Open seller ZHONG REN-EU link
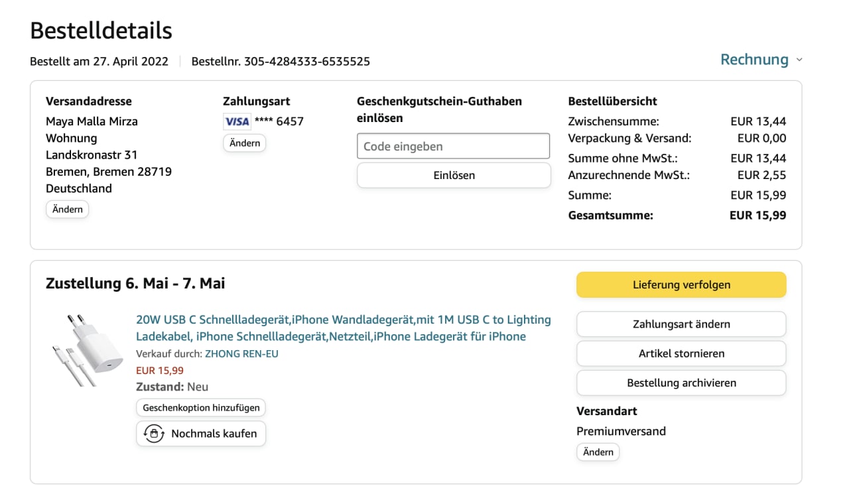This screenshot has height=504, width=849. [241, 353]
